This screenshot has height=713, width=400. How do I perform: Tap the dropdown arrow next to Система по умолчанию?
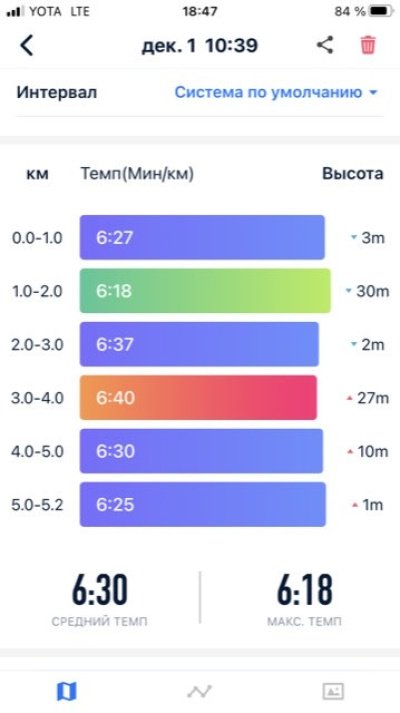click(x=373, y=93)
